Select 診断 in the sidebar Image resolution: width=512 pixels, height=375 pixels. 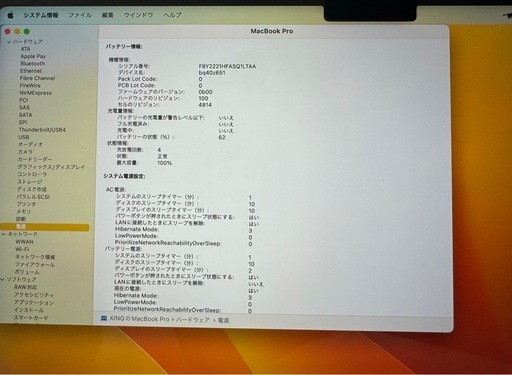(x=21, y=219)
